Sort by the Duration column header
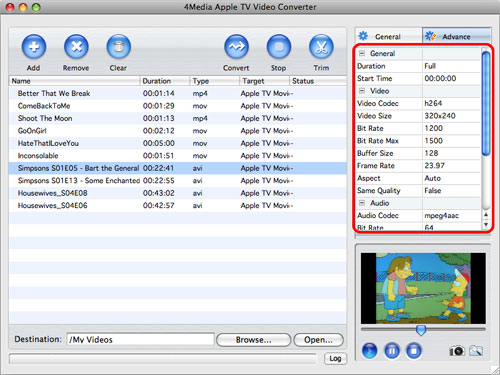 165,81
